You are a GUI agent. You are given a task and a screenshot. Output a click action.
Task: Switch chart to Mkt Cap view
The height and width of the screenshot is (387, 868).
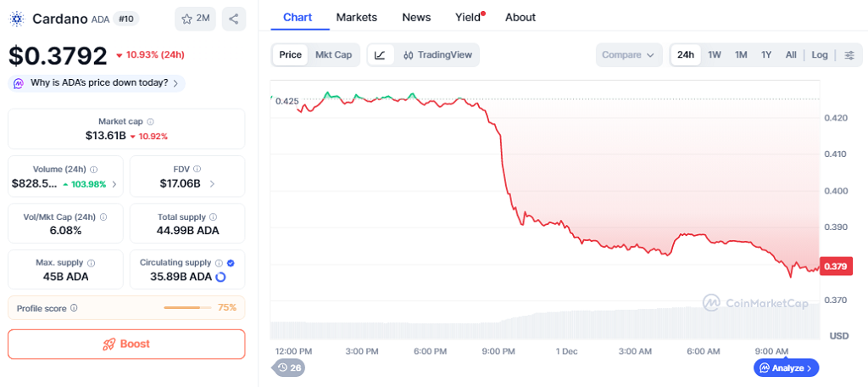(x=333, y=55)
